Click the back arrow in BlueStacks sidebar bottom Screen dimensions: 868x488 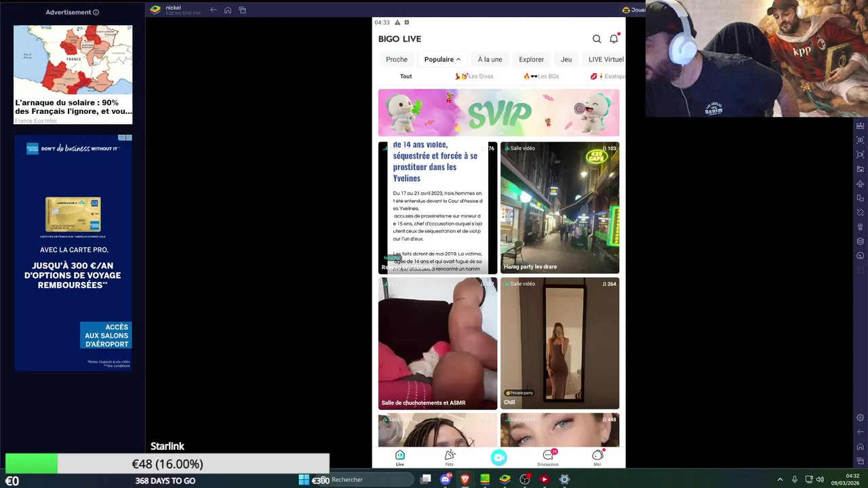tap(861, 432)
